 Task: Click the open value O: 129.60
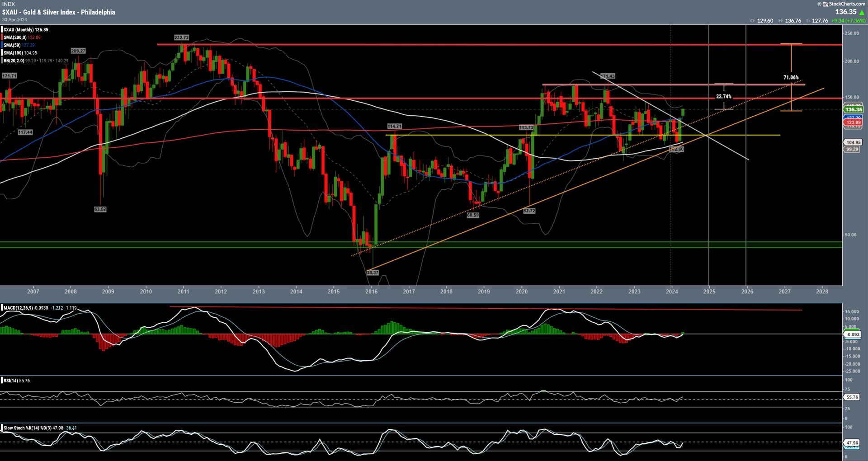pos(762,21)
